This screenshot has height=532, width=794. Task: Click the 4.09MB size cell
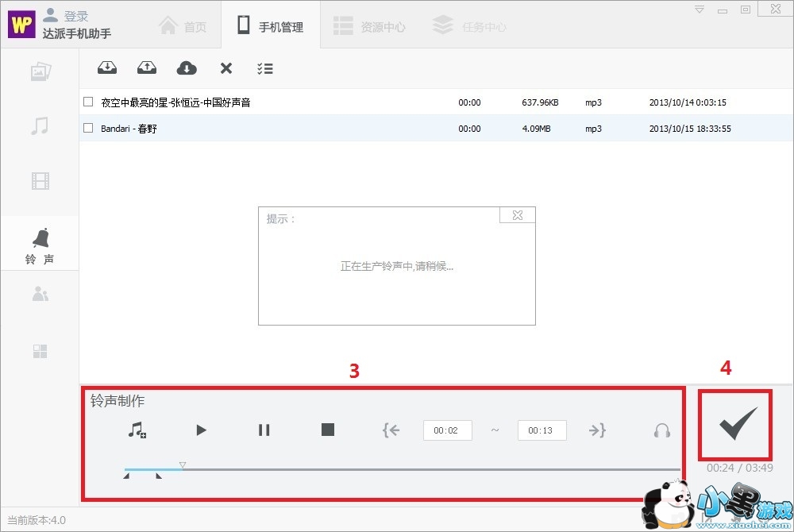tap(536, 129)
